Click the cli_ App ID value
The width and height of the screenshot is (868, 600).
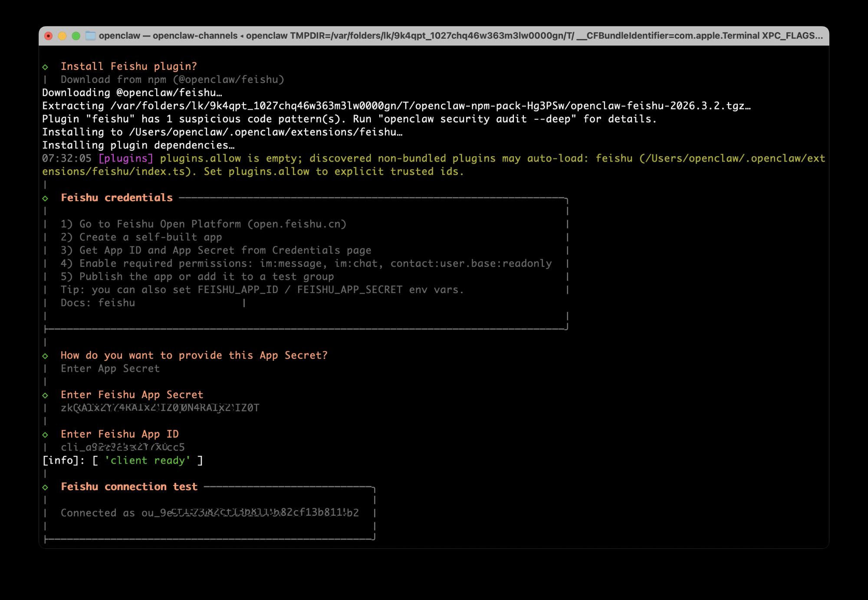122,447
